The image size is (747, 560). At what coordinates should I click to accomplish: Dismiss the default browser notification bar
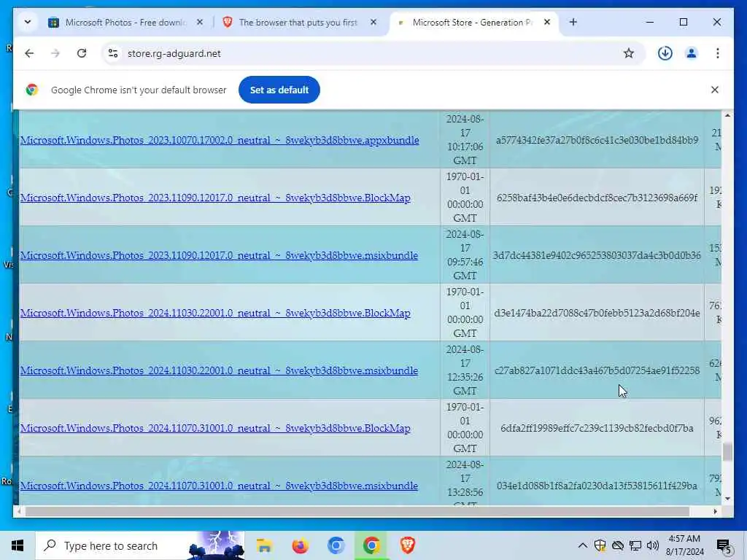(x=715, y=90)
